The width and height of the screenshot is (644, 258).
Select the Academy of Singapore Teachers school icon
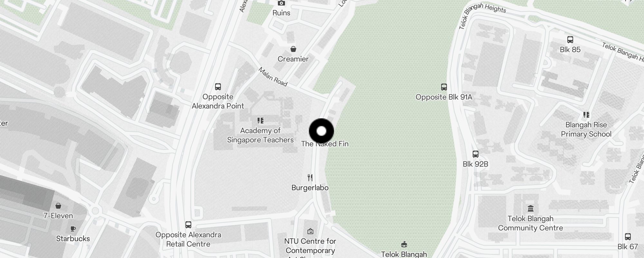(260, 121)
